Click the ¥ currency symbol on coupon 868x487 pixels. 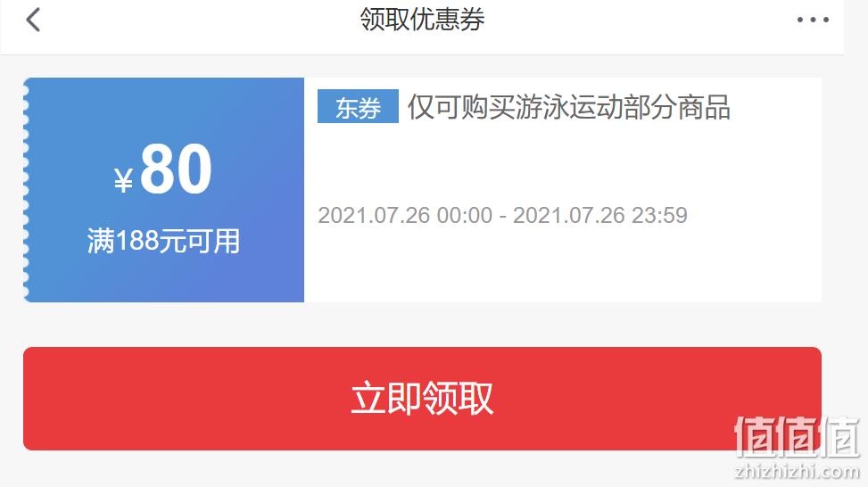tap(123, 180)
